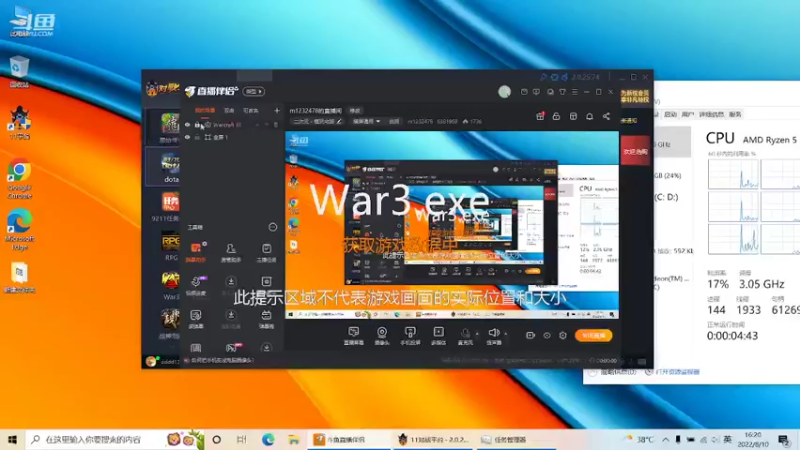
Task: Click the record video icon beside start button
Action: [530, 335]
